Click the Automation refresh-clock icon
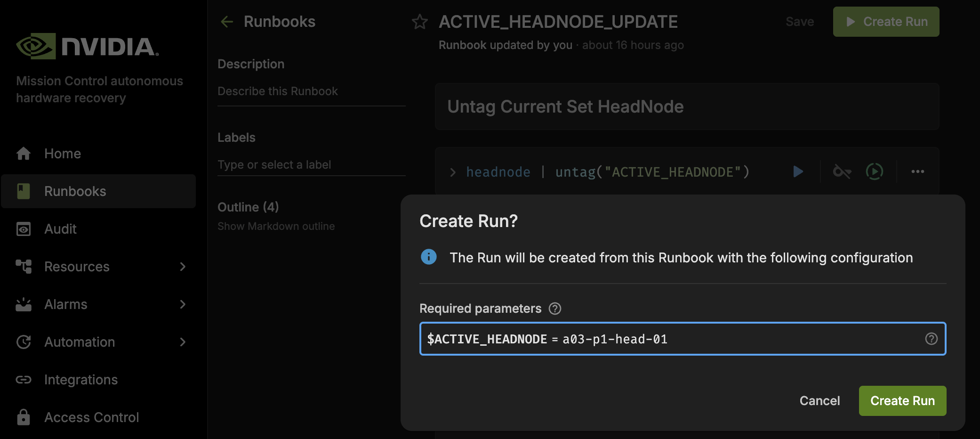Screen dimensions: 980x439 click(24, 342)
